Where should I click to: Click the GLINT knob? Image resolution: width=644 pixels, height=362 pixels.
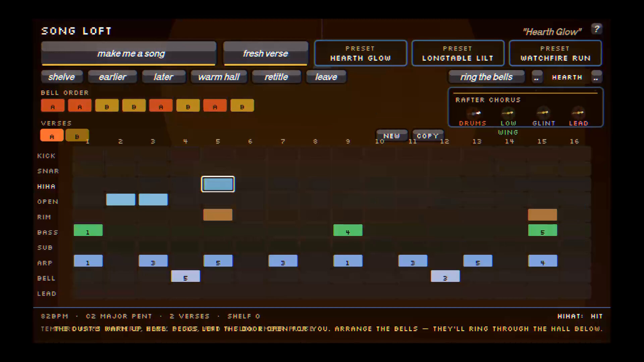(543, 113)
